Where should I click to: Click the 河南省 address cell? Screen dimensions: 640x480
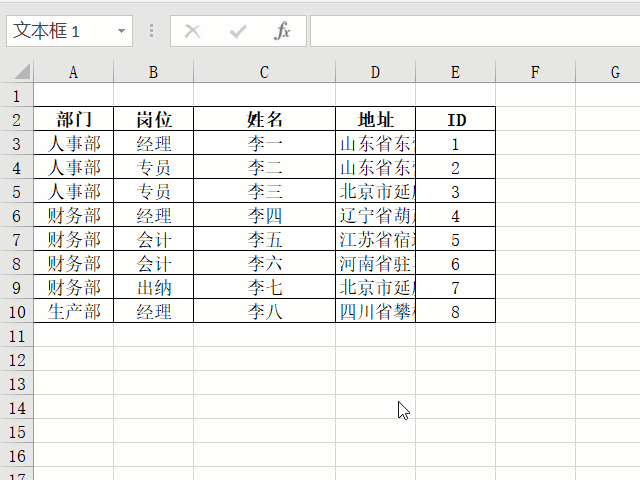point(376,263)
